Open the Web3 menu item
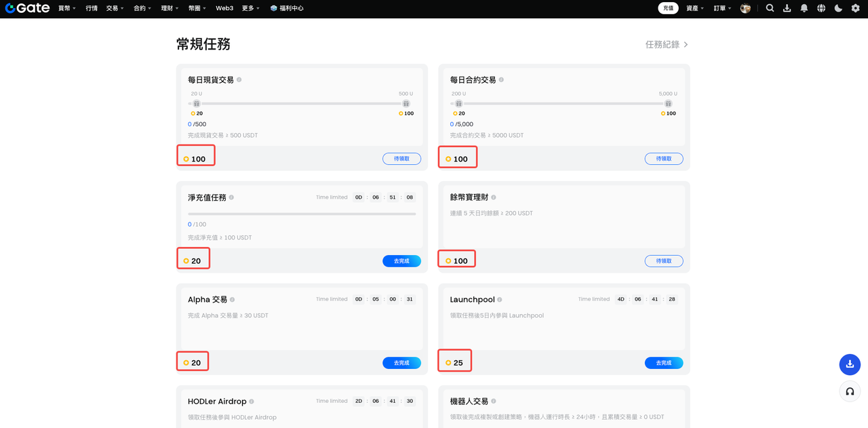 click(x=224, y=8)
